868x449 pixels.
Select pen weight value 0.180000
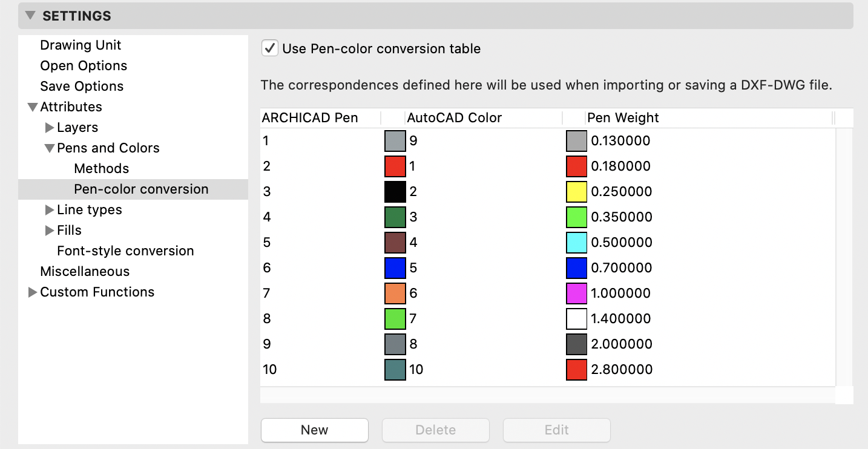pos(621,166)
